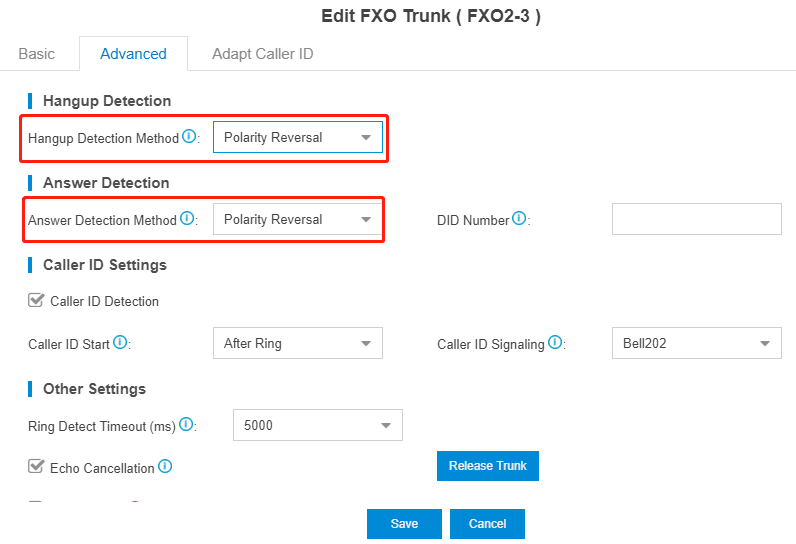Open the Ring Detect Timeout 5000 dropdown
This screenshot has width=796, height=544.
318,425
